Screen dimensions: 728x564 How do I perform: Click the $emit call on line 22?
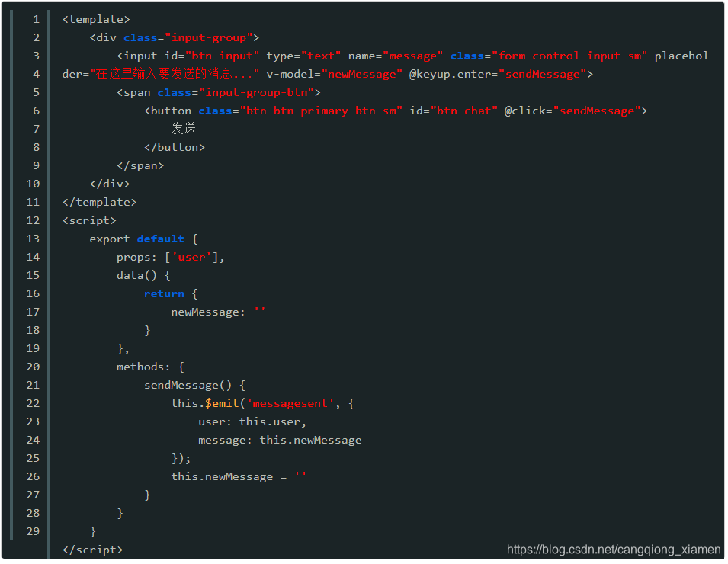click(222, 403)
